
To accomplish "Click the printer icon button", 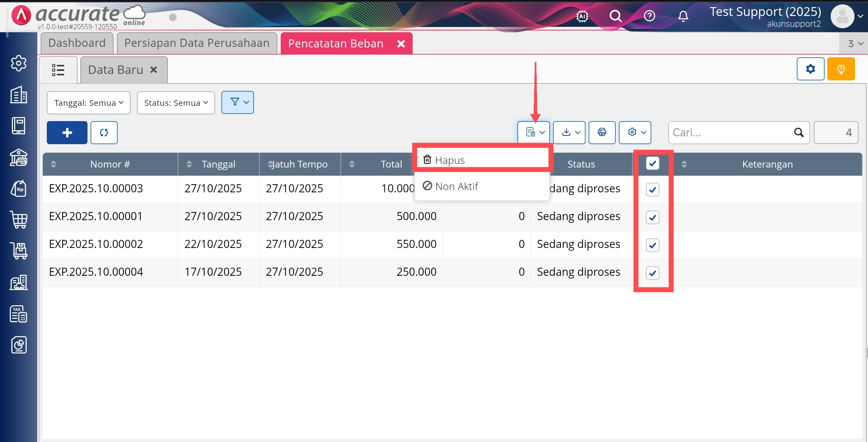I will click(602, 132).
